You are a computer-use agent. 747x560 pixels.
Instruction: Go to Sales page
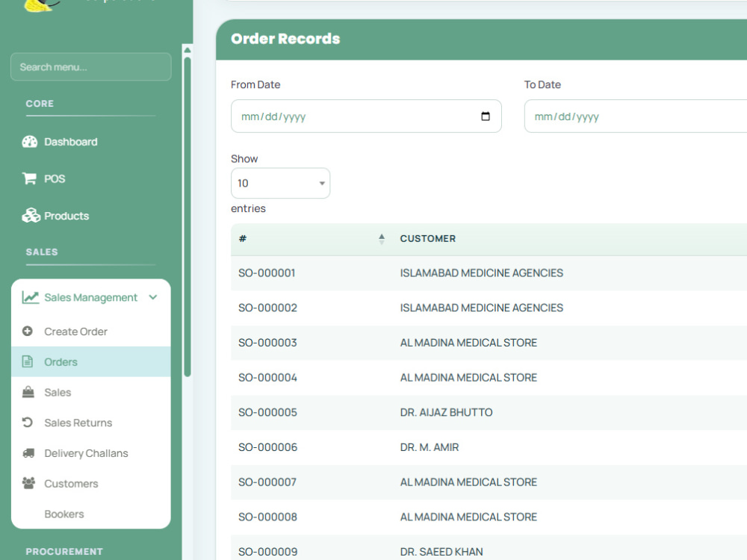coord(58,393)
